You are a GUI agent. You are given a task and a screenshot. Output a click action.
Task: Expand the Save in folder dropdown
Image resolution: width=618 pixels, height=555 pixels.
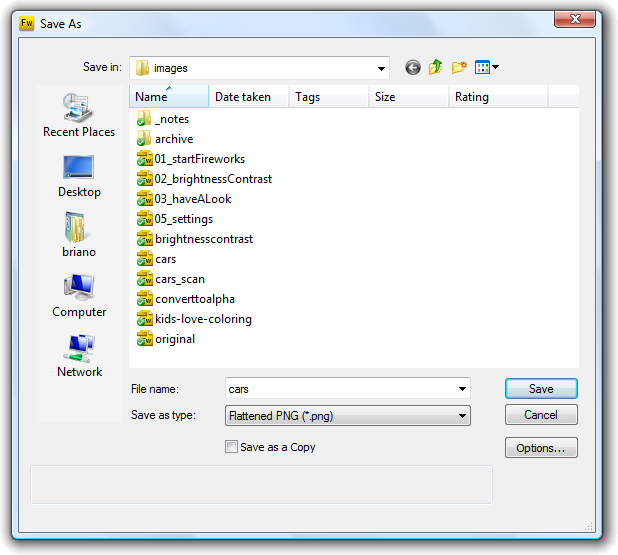(381, 68)
